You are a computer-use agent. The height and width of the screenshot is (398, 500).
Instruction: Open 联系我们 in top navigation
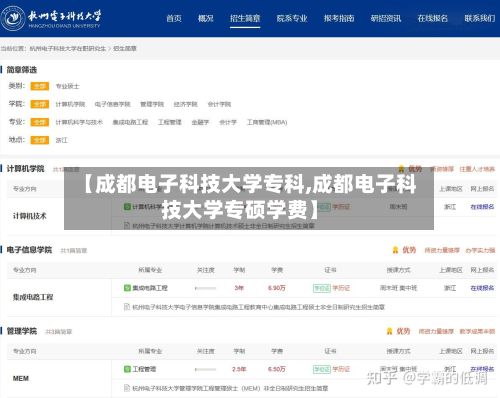[480, 18]
